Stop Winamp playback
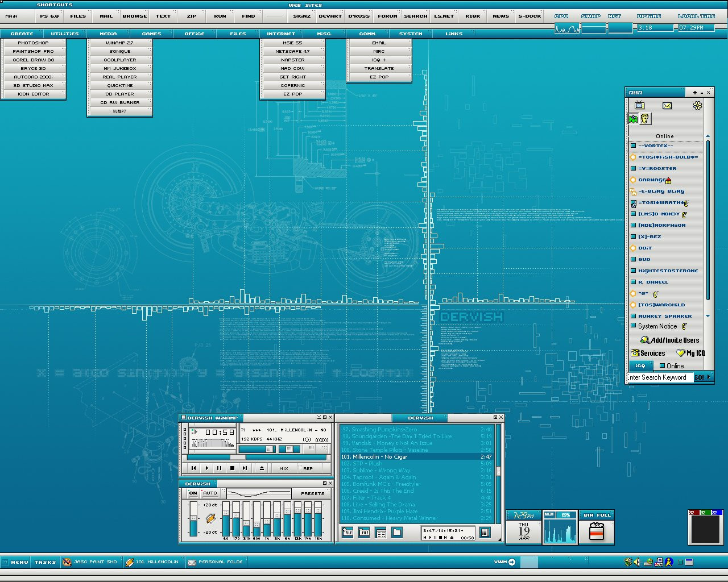The image size is (728, 582). pyautogui.click(x=232, y=468)
